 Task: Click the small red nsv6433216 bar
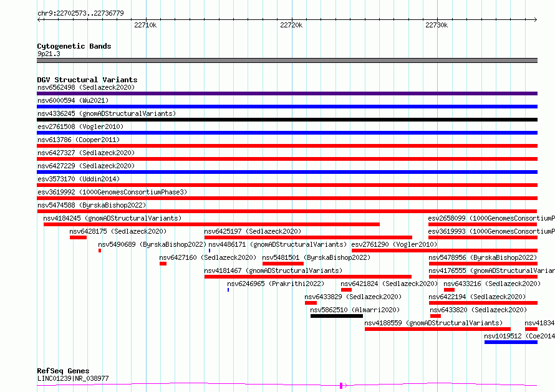coord(449,290)
